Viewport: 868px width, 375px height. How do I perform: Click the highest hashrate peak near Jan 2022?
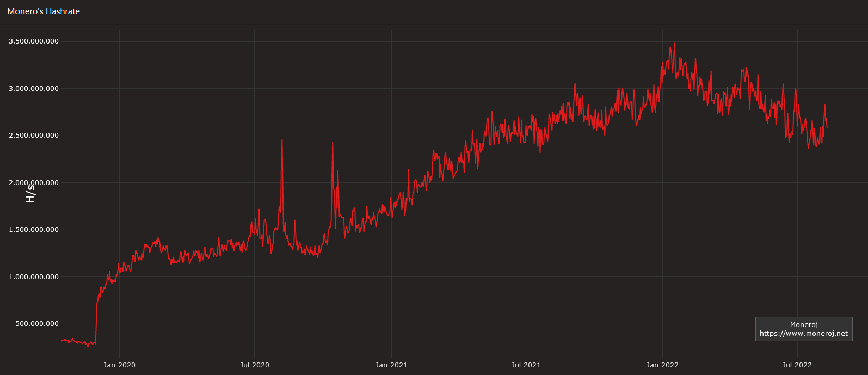click(x=675, y=44)
